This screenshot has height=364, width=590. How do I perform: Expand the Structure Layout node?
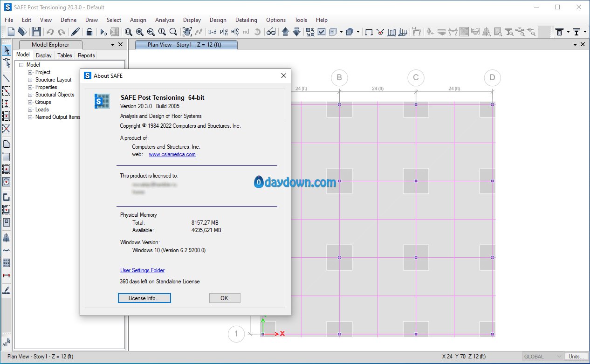tap(30, 80)
